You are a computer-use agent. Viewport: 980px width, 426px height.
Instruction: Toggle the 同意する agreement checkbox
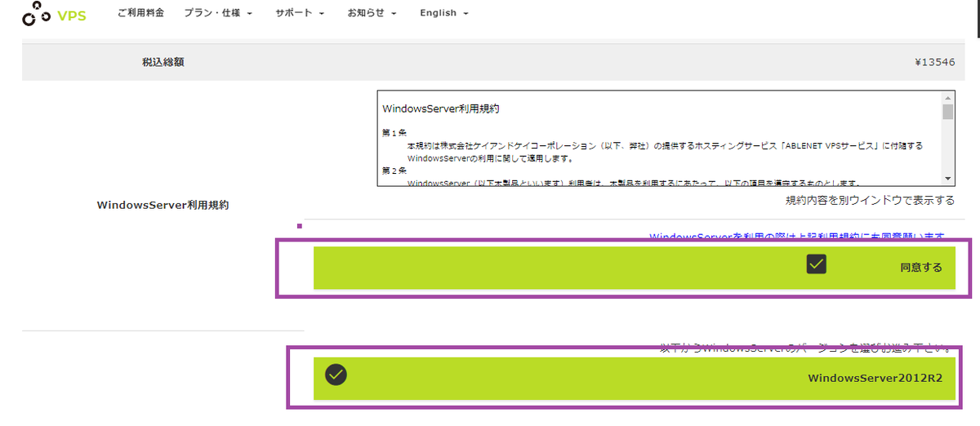[817, 264]
